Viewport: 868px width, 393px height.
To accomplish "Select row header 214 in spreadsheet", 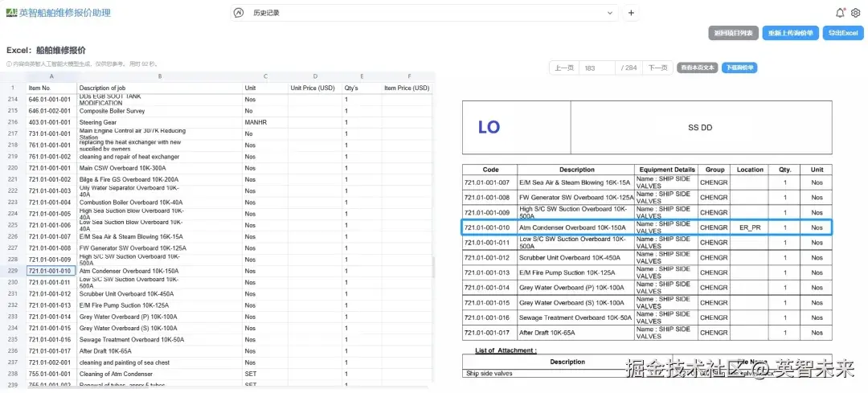I will pyautogui.click(x=13, y=100).
